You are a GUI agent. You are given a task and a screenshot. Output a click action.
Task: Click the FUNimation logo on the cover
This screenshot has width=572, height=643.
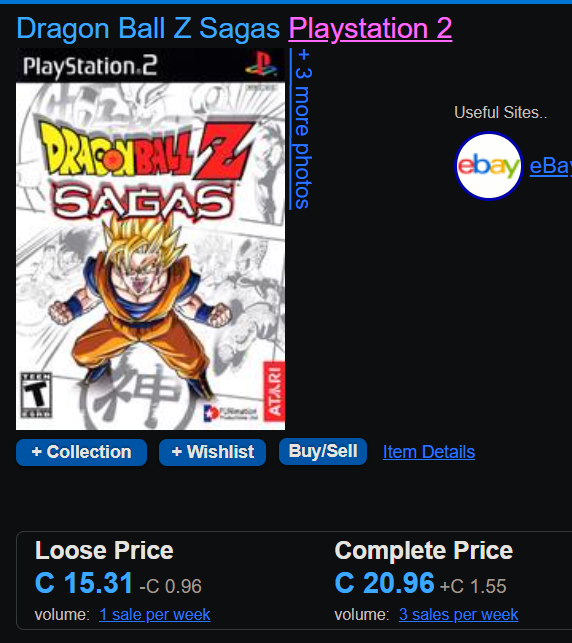[x=231, y=412]
